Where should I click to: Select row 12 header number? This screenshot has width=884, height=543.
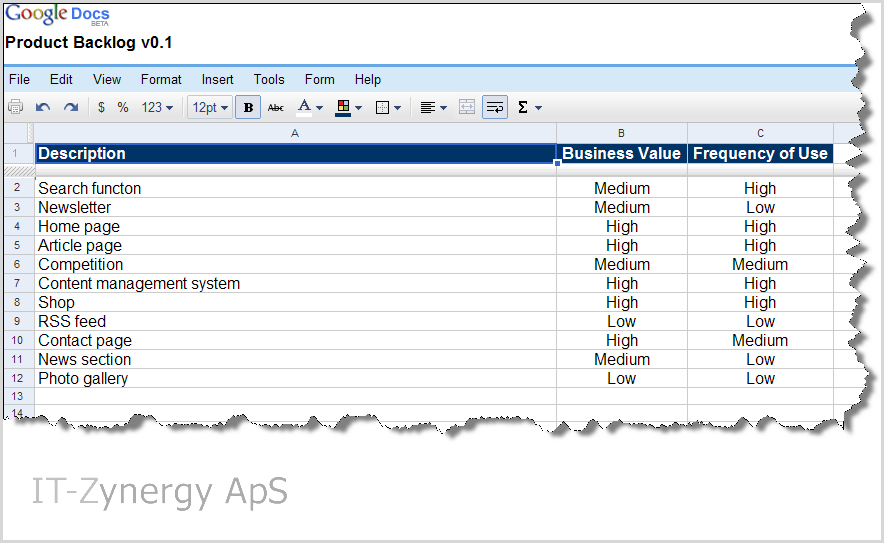pyautogui.click(x=17, y=378)
